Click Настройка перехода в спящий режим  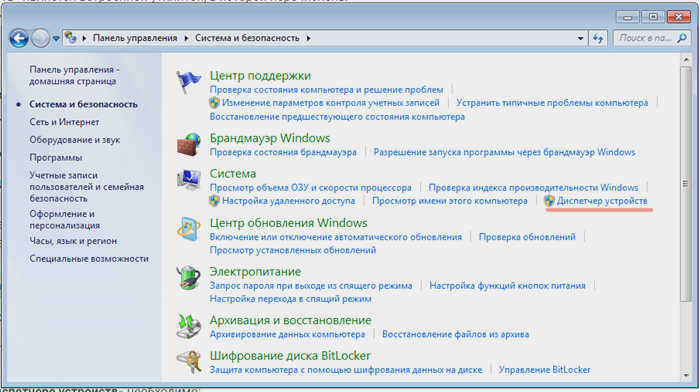[x=291, y=299]
